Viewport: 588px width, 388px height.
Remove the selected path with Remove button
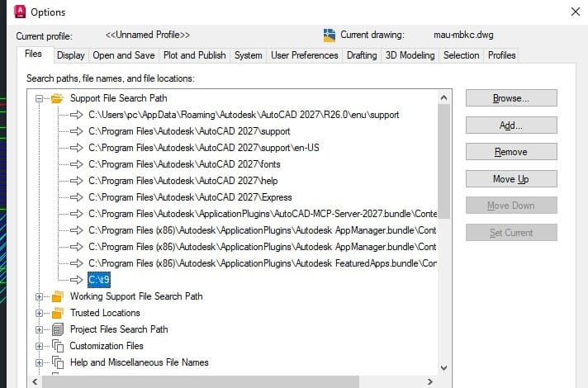[511, 152]
